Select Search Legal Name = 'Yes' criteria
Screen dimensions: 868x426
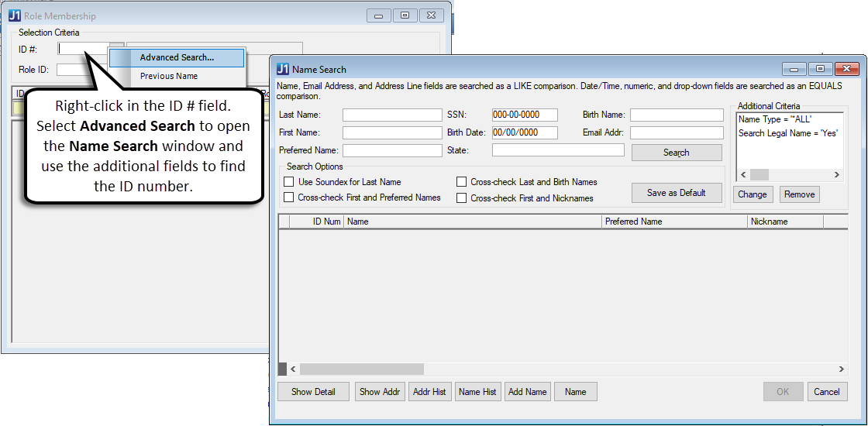[x=788, y=133]
